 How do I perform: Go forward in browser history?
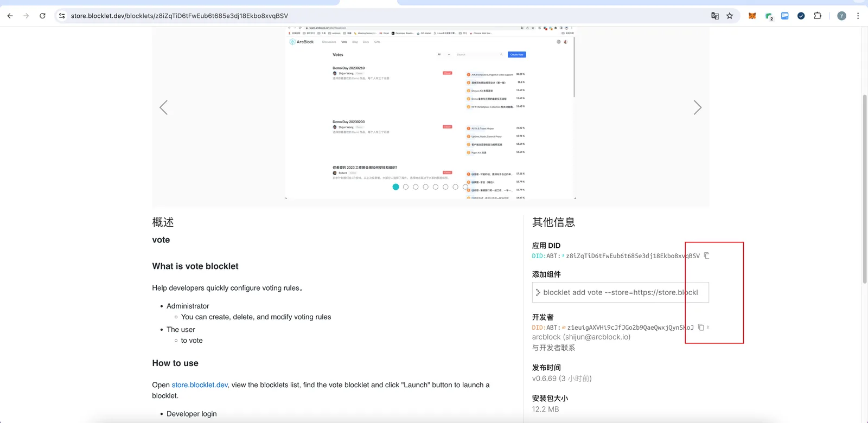point(26,16)
